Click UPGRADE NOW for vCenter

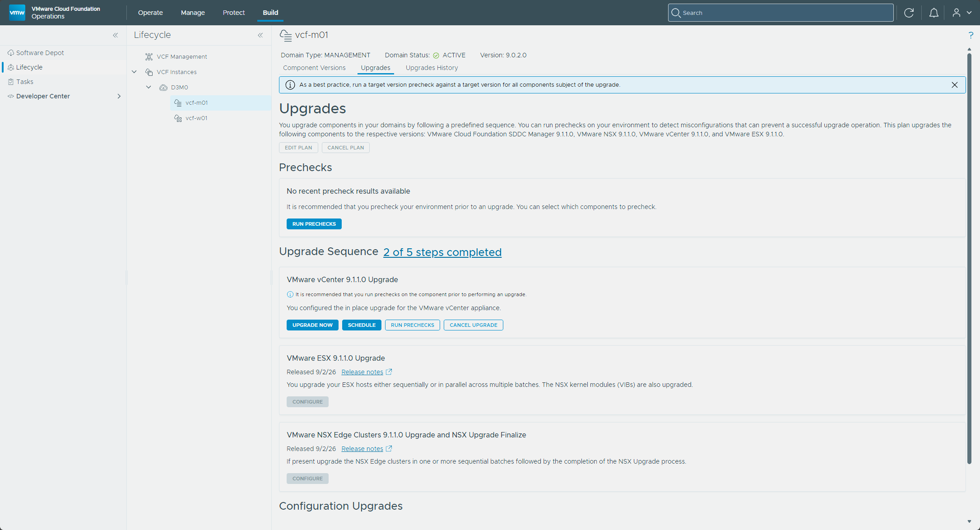point(312,325)
